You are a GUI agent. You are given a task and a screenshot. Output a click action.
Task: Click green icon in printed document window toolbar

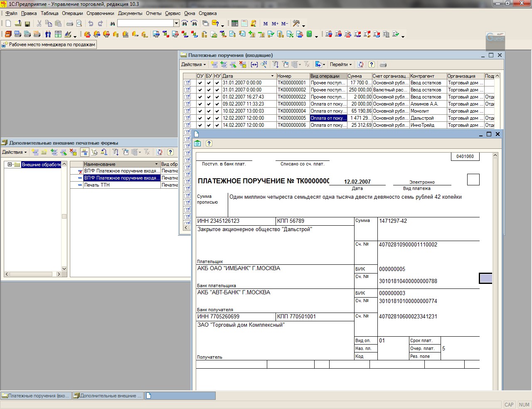[198, 143]
